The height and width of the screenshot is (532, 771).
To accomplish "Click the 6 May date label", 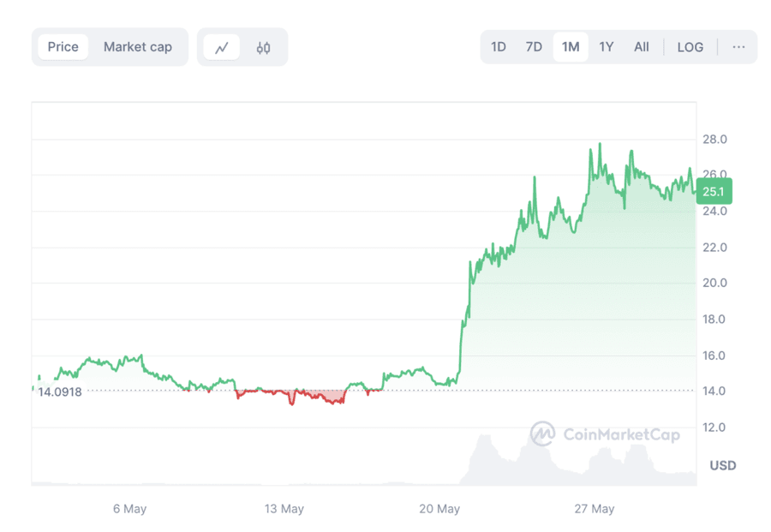I will pyautogui.click(x=129, y=509).
